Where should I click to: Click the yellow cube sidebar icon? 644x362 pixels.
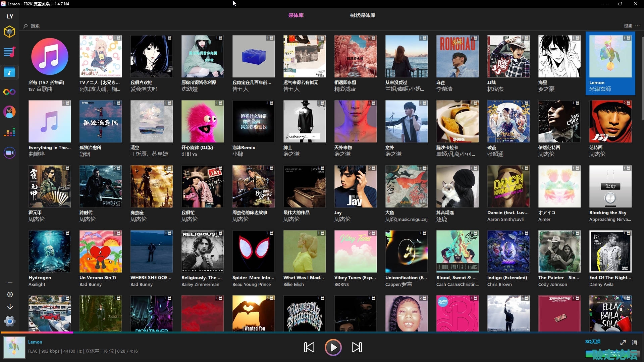tap(9, 32)
